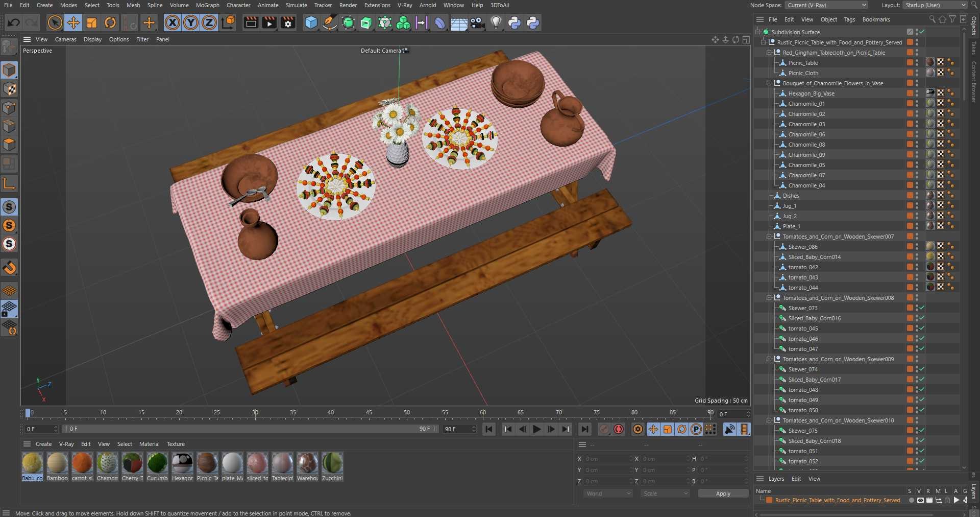Toggle Y axis lock
The width and height of the screenshot is (980, 517).
tap(191, 22)
